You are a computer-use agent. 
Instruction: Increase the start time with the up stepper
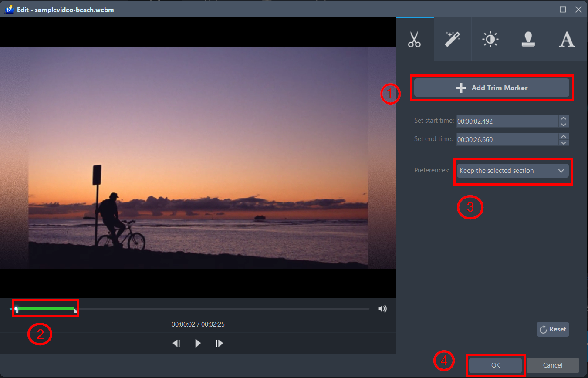point(564,118)
